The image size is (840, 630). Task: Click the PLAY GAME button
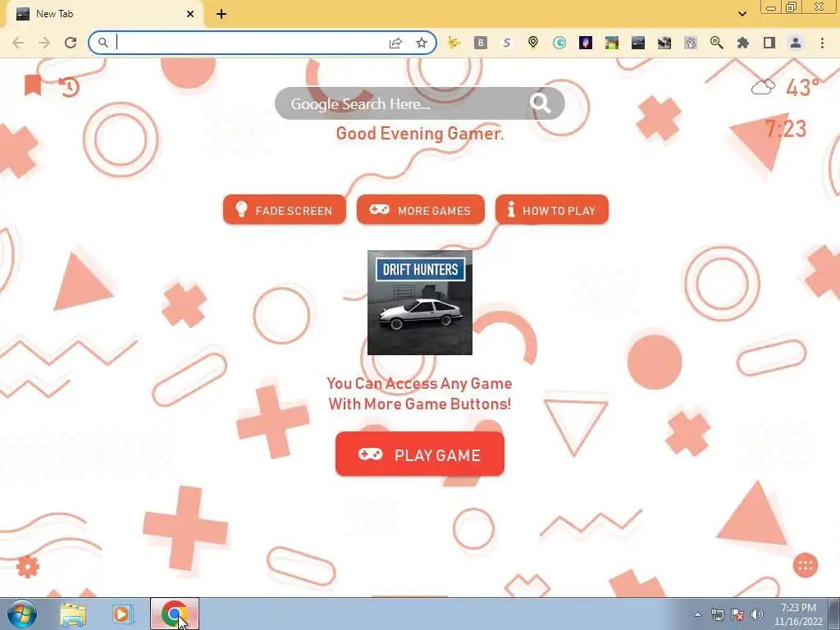pyautogui.click(x=419, y=454)
